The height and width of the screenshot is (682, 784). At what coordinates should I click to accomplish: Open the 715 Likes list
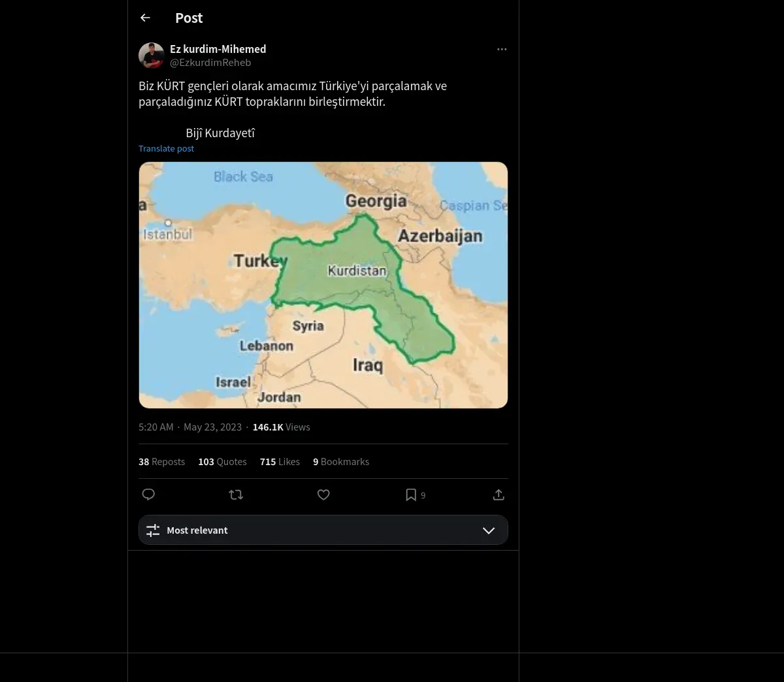[280, 462]
